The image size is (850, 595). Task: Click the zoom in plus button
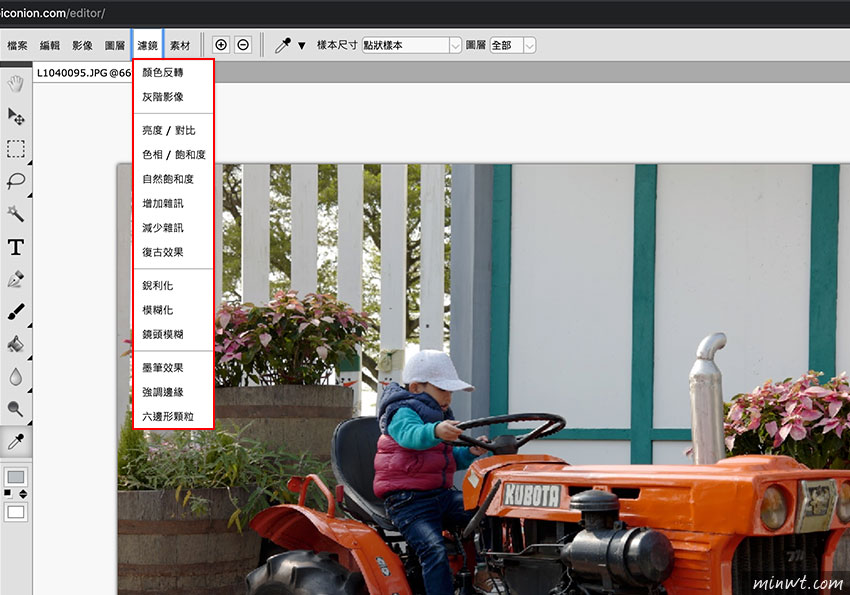click(x=221, y=45)
